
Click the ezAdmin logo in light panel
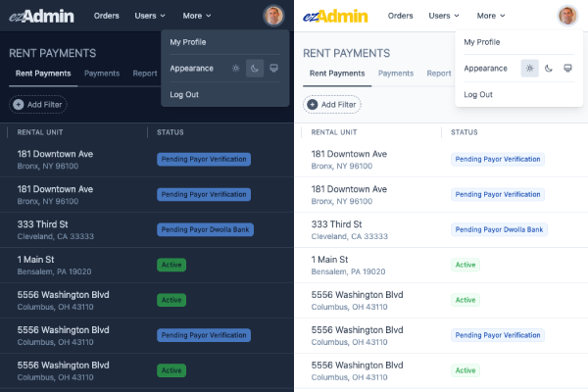[335, 16]
